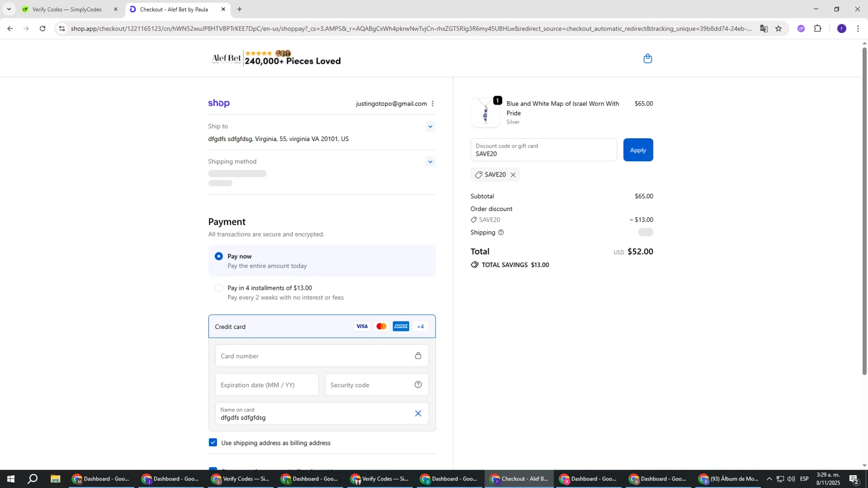Click the page vertical scrollbar
868x488 pixels.
(x=865, y=211)
